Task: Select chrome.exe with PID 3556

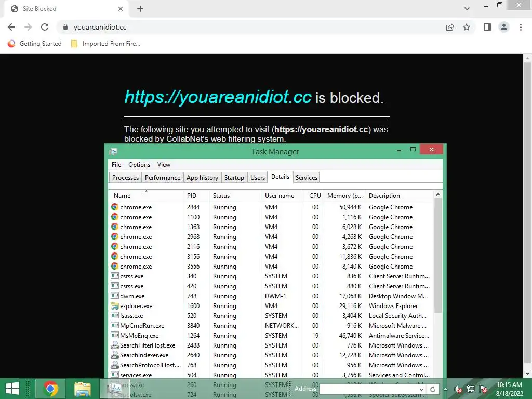Action: (x=271, y=267)
